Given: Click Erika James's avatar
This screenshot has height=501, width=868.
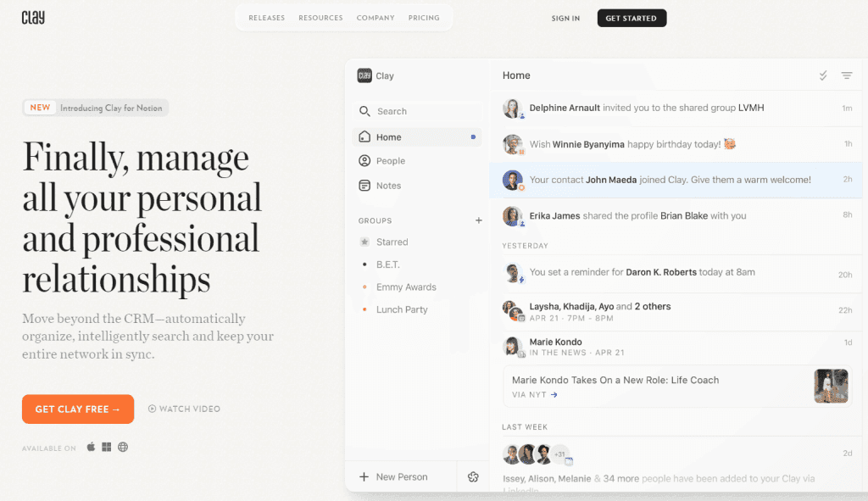Looking at the screenshot, I should click(x=513, y=216).
